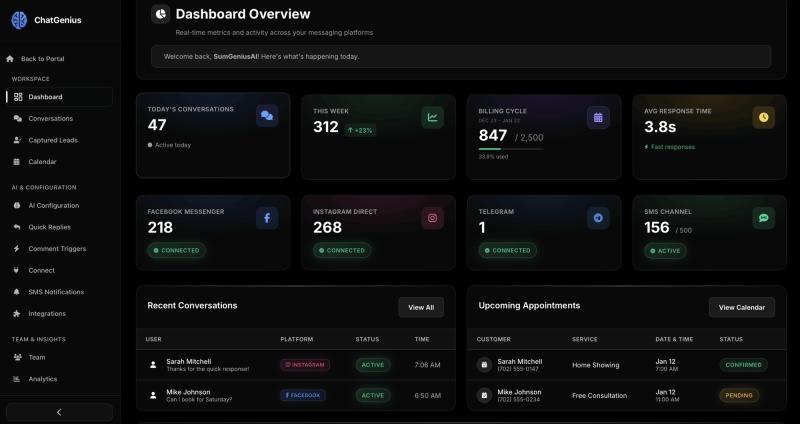This screenshot has width=800, height=424.
Task: Click Today's Conversations chat bubble icon
Action: click(x=267, y=116)
